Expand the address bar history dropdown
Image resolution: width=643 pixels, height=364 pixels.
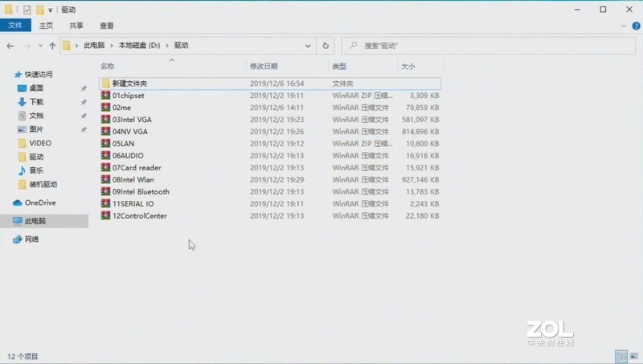click(x=308, y=46)
